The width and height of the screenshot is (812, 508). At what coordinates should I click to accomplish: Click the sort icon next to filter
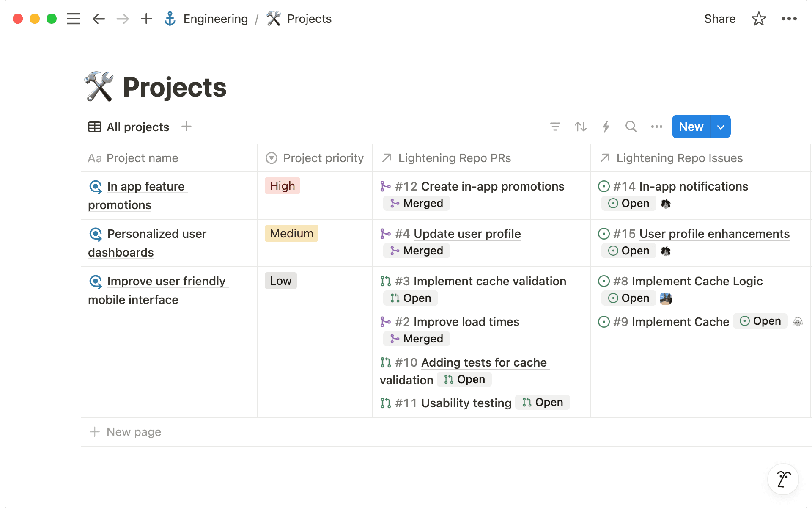point(580,127)
